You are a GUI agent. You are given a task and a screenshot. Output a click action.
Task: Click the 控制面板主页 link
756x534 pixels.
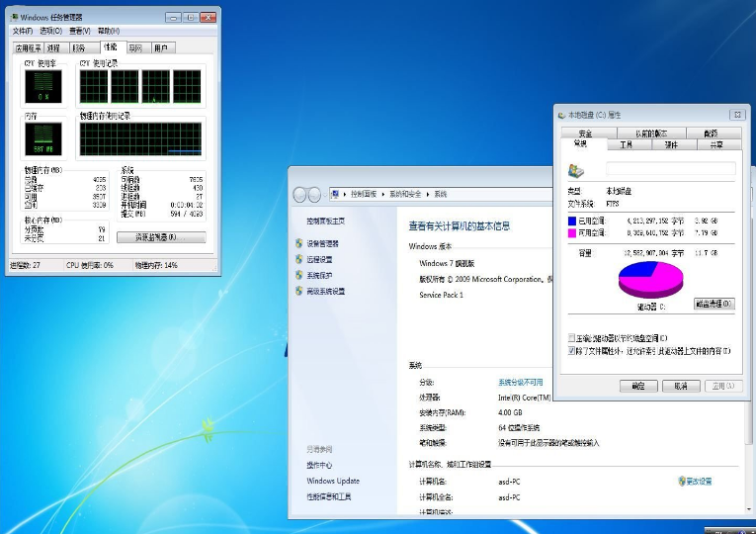point(325,221)
